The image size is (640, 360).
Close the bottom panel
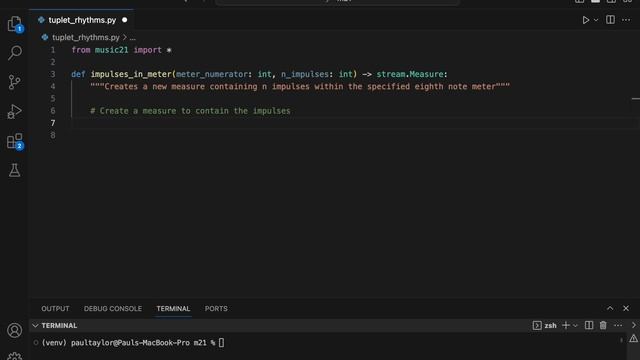tap(626, 308)
